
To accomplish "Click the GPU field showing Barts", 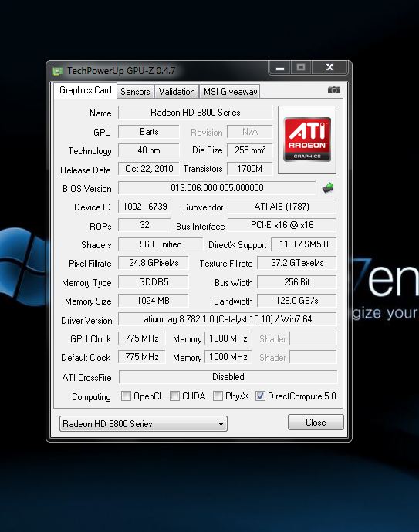I will coord(149,132).
